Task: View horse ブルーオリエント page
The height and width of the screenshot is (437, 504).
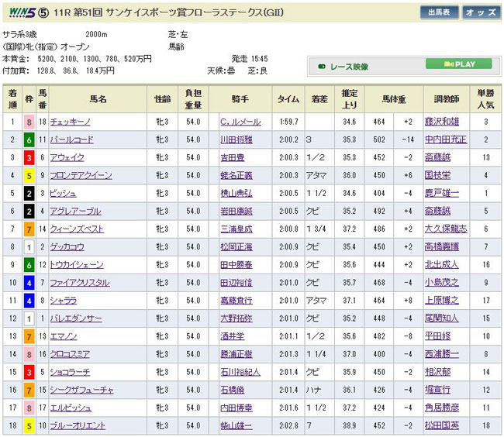Action: (78, 425)
